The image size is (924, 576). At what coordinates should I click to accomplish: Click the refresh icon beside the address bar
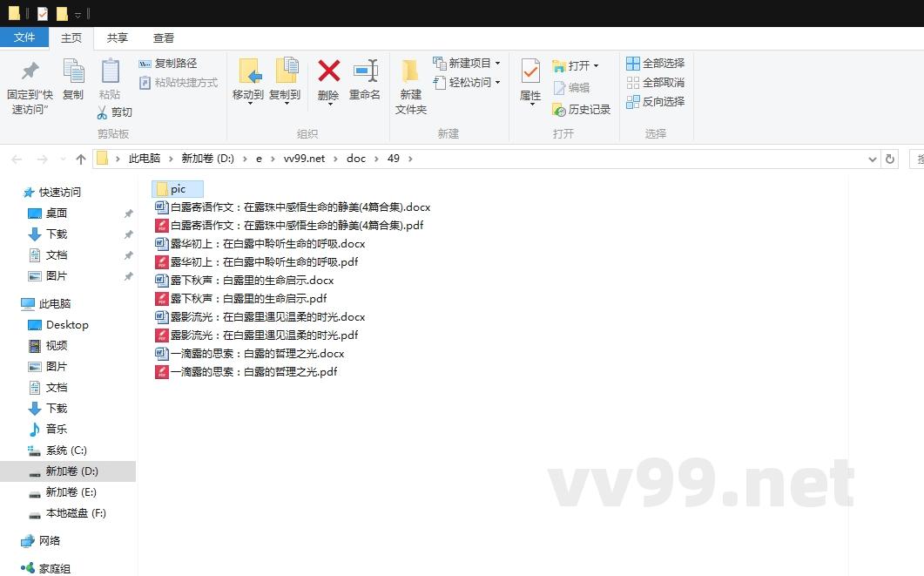(888, 159)
